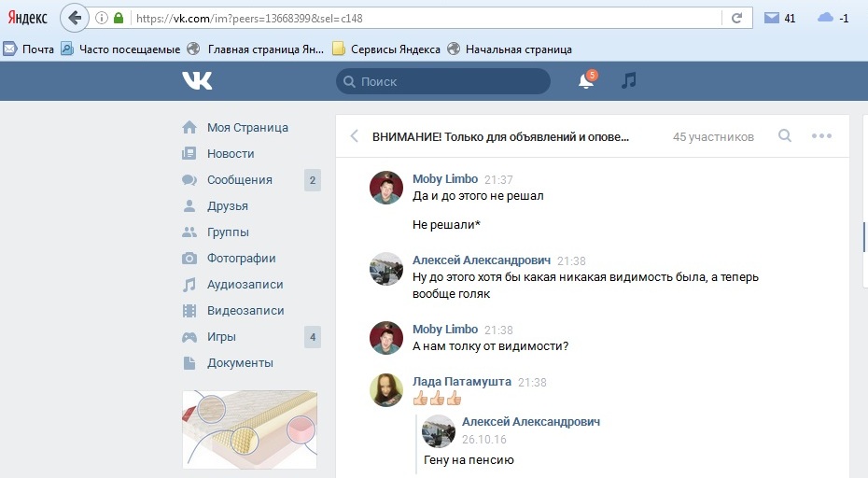Click the browser back arrow button
Viewport: 868px width, 478px height.
[74, 18]
